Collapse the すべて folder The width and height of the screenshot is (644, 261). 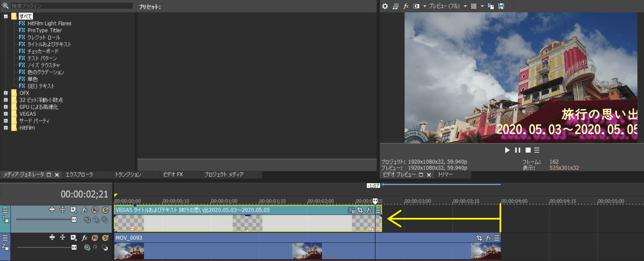tap(6, 16)
